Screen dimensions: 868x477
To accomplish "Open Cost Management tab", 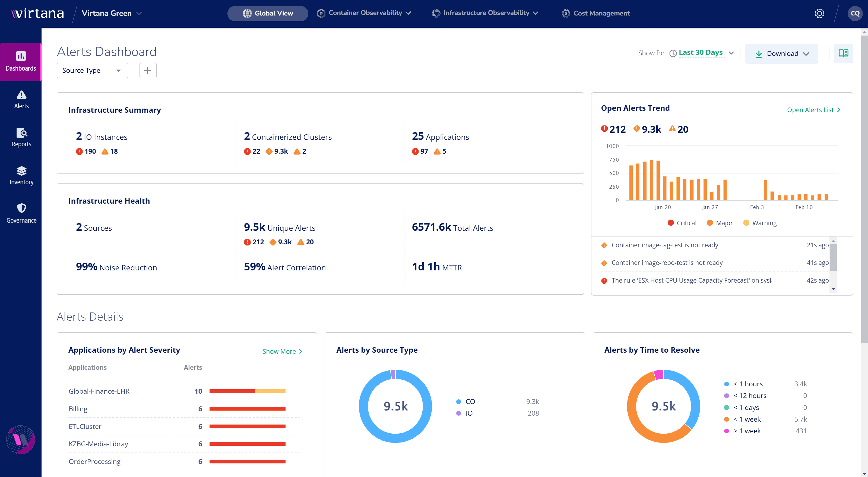I will [596, 13].
